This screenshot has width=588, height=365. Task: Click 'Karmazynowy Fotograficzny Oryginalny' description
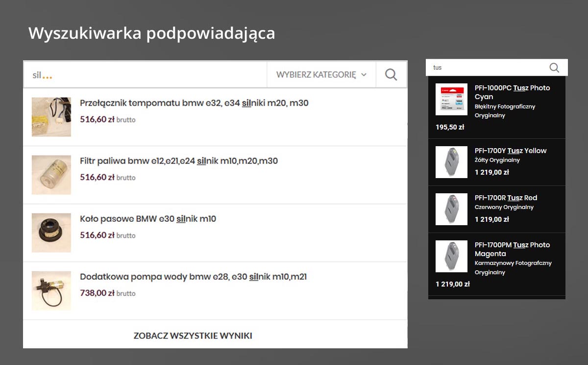(513, 268)
